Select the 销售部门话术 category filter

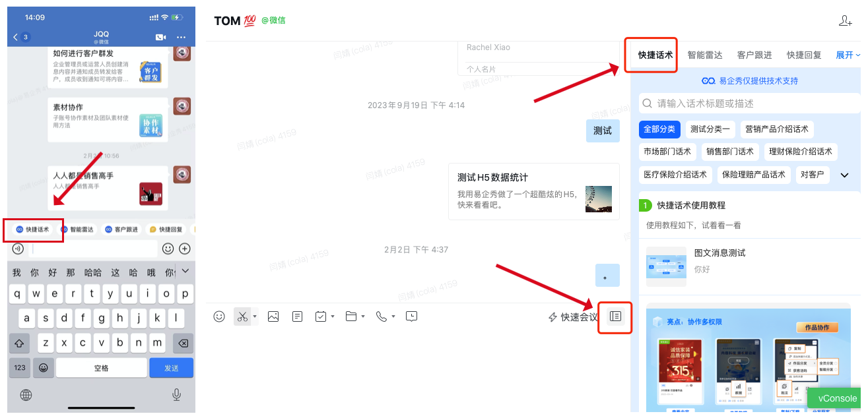click(730, 152)
